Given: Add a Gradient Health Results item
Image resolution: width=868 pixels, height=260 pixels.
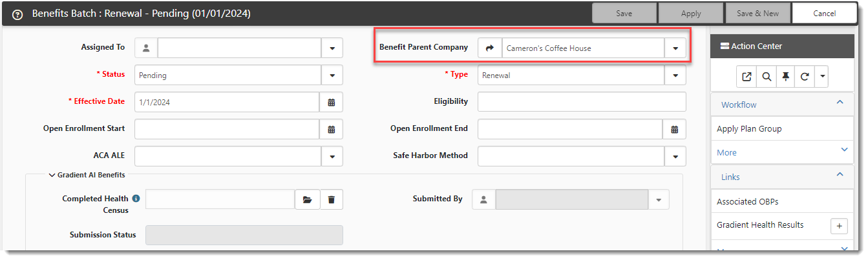Looking at the screenshot, I should [x=839, y=226].
